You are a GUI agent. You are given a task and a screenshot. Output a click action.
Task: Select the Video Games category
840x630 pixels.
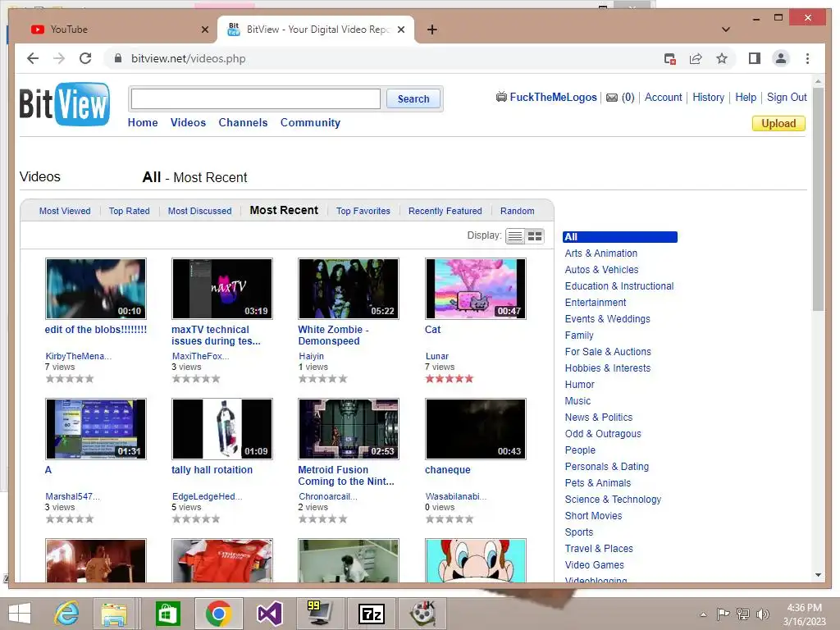594,565
